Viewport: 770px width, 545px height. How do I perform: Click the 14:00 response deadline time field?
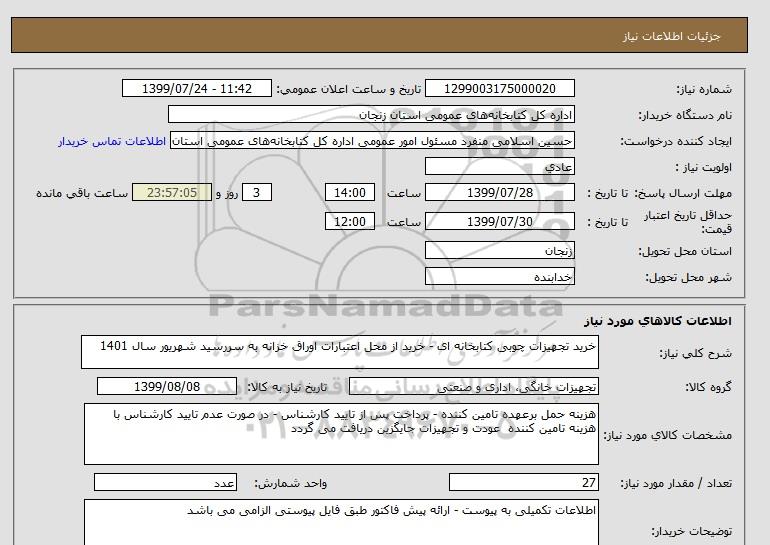click(351, 193)
